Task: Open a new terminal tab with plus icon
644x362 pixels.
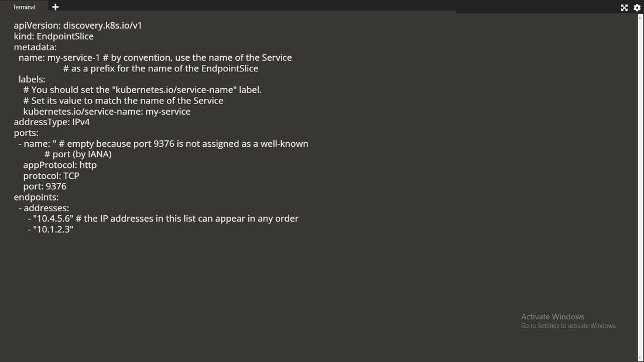Action: (x=55, y=7)
